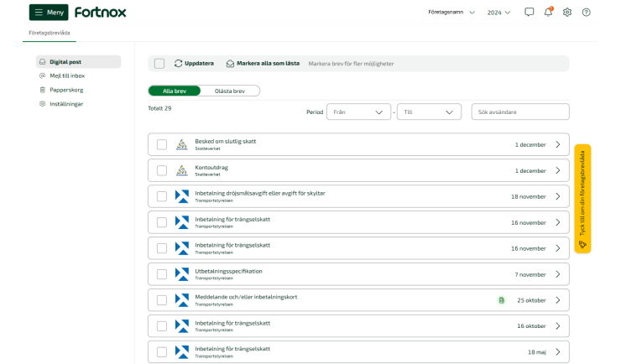Open 18 maj letter via chevron
This screenshot has height=364, width=621.
coord(557,351)
